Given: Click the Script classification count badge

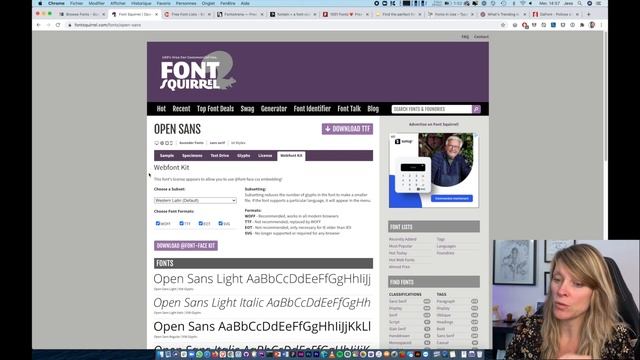Looking at the screenshot, I should click(x=427, y=322).
